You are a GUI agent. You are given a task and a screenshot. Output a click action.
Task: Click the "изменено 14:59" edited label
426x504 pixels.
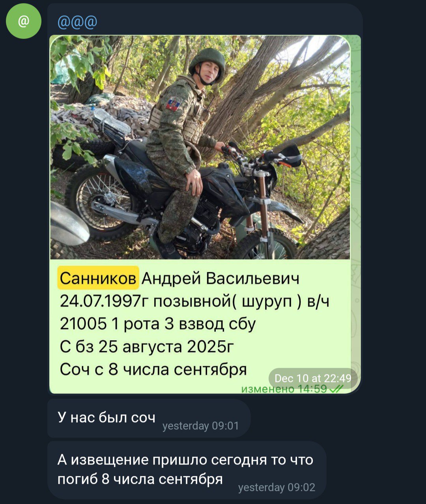[x=284, y=389]
